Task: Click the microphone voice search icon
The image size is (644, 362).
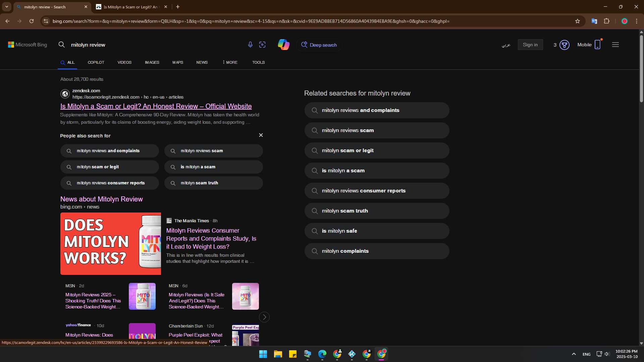Action: click(x=250, y=45)
